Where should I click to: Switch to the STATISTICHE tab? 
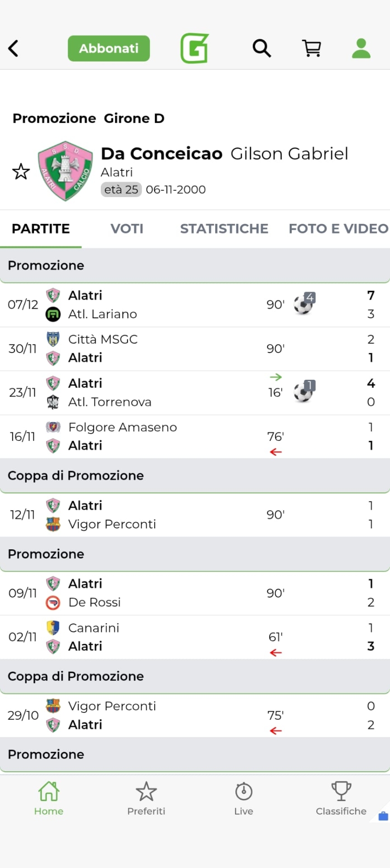pos(224,229)
